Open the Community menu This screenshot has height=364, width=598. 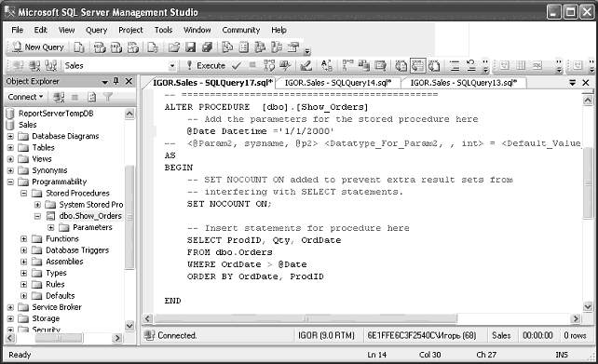point(240,30)
